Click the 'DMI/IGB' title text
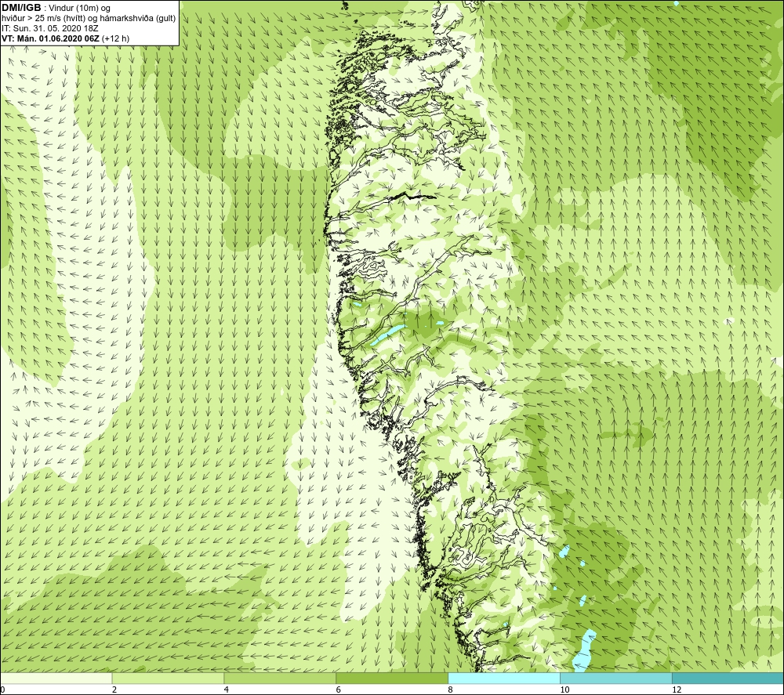The image size is (784, 695). click(x=21, y=8)
